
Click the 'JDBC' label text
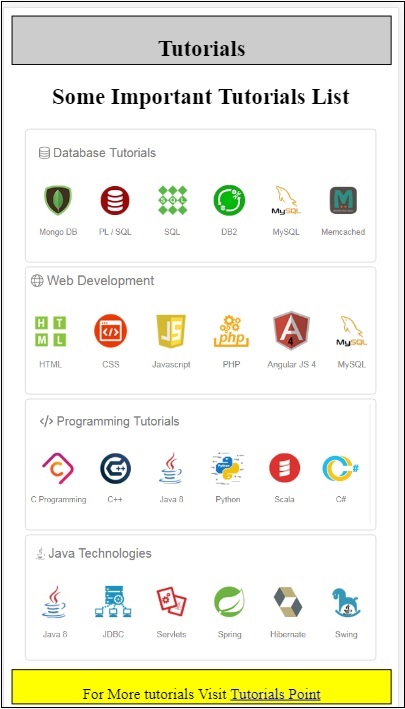tap(113, 634)
